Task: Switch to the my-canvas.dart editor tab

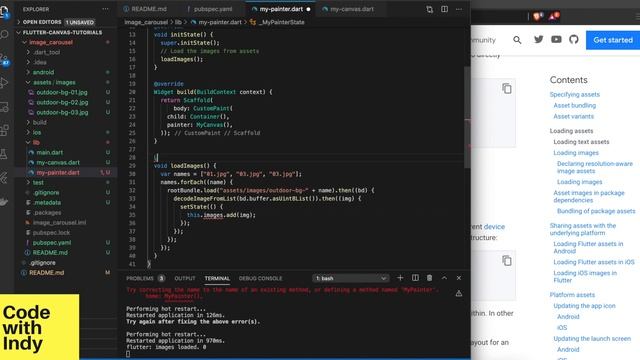Action: click(348, 9)
